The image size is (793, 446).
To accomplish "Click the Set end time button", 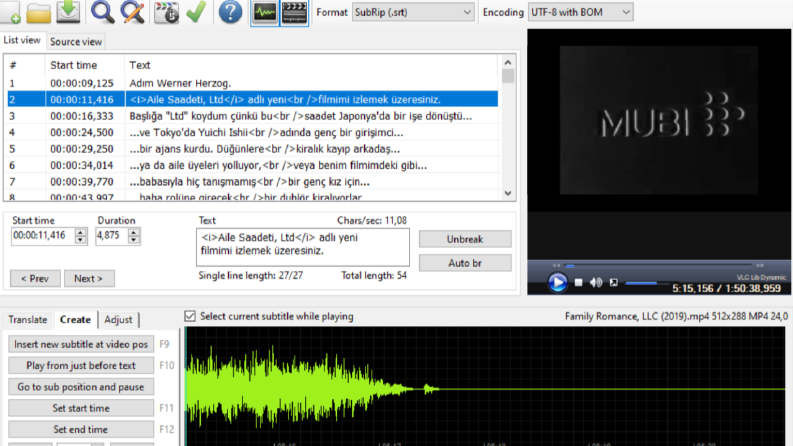I will (x=81, y=429).
